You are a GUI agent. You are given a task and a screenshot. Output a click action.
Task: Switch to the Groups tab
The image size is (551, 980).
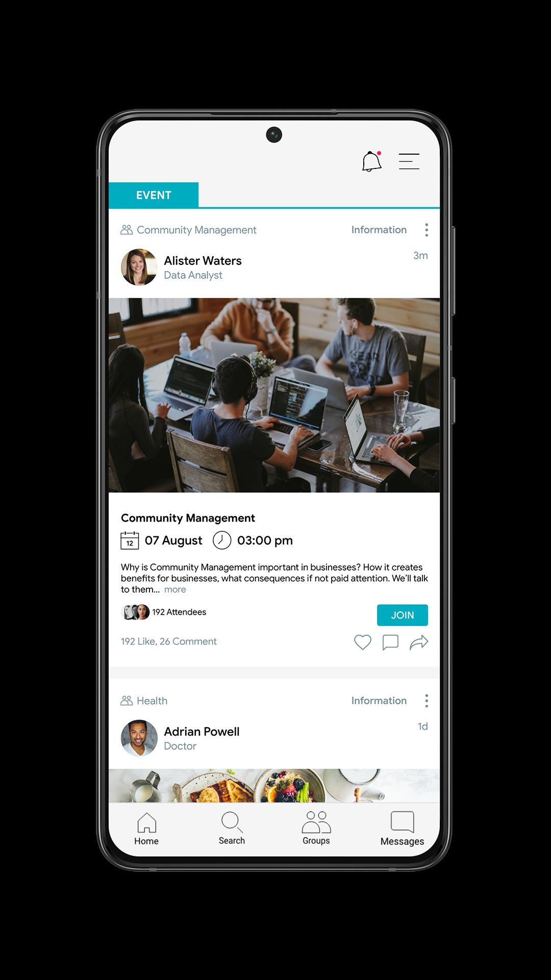click(316, 828)
